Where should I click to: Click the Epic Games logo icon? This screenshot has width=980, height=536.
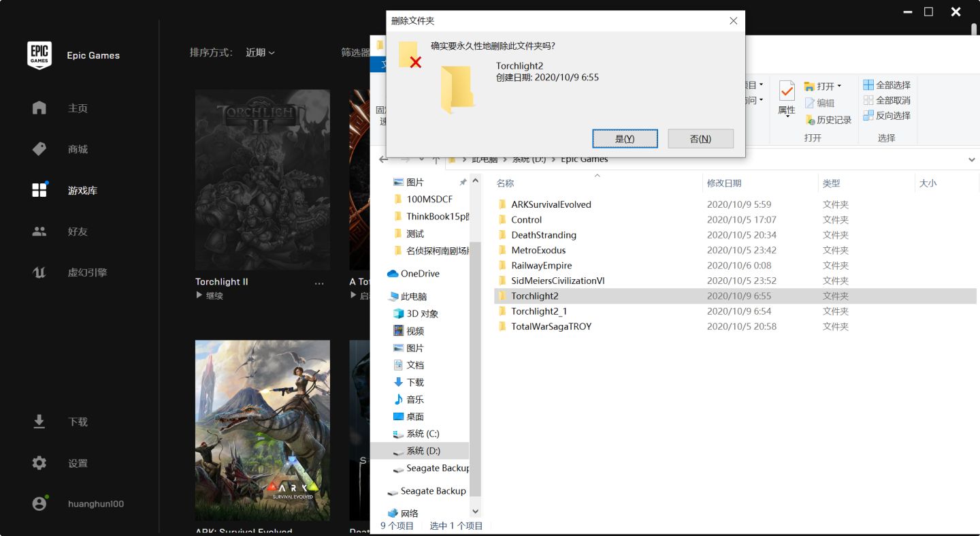point(39,55)
